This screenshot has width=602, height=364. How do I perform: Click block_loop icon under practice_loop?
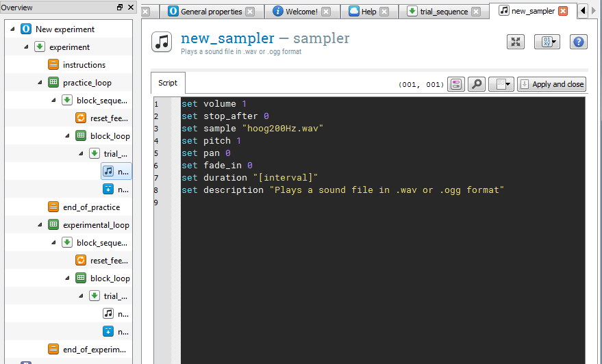(81, 135)
